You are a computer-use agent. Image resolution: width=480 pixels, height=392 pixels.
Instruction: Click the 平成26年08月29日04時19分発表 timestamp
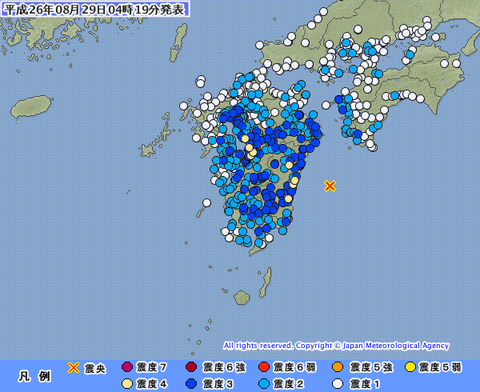[95, 9]
